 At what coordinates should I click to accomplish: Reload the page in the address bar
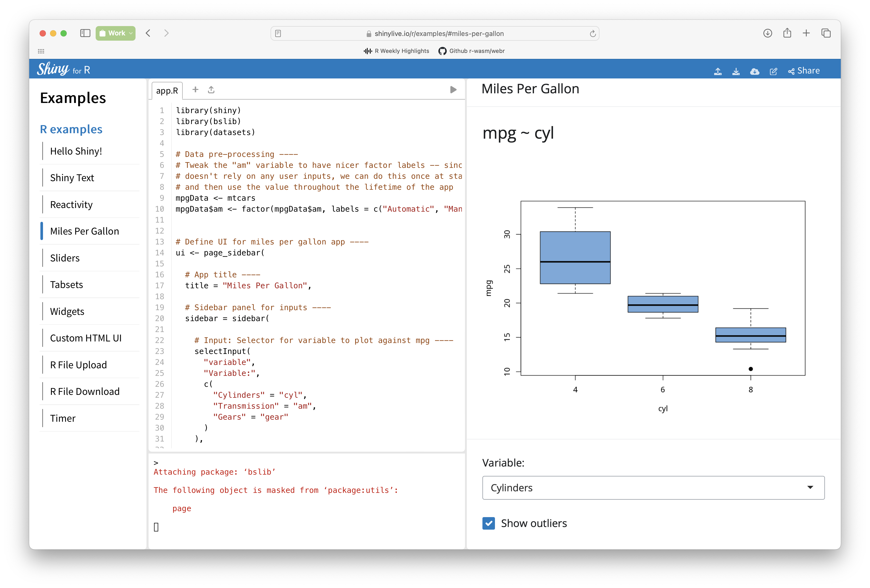point(593,34)
